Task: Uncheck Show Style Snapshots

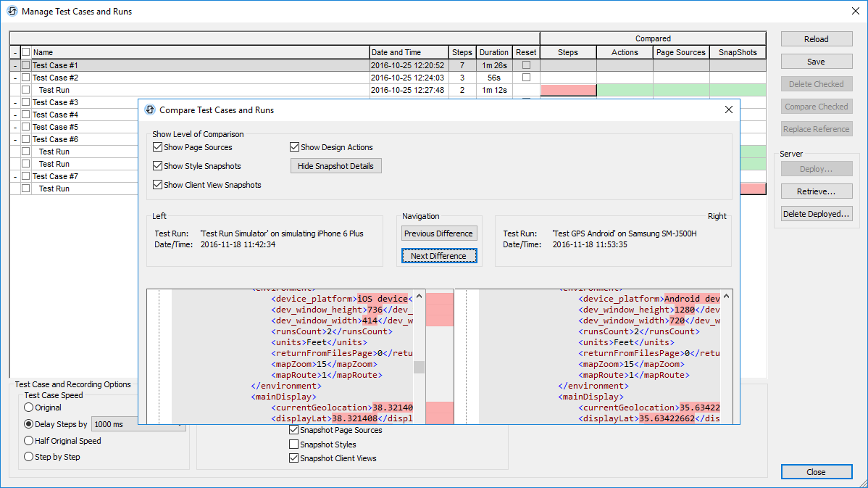Action: tap(158, 166)
